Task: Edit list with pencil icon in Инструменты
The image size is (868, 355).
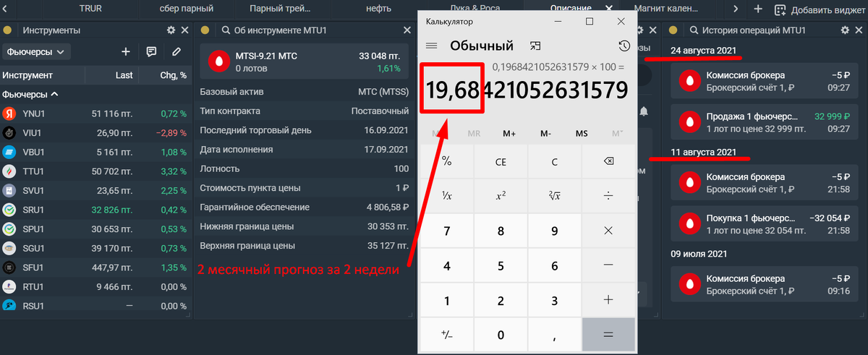Action: [176, 52]
